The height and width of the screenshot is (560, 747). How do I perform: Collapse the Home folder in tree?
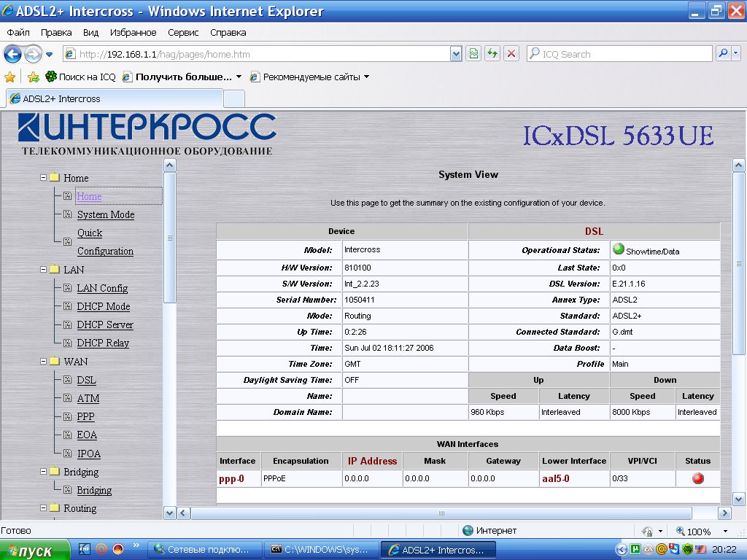point(44,178)
